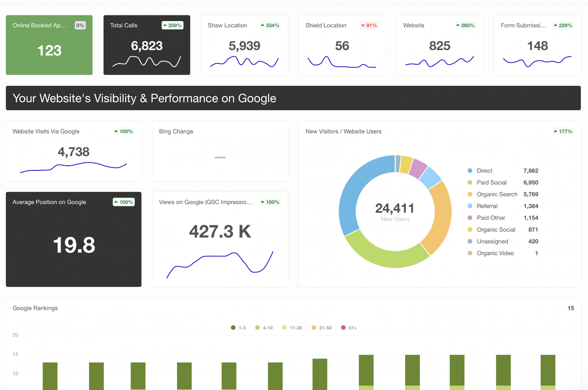
Task: Open the Shaw Location card
Action: point(244,45)
